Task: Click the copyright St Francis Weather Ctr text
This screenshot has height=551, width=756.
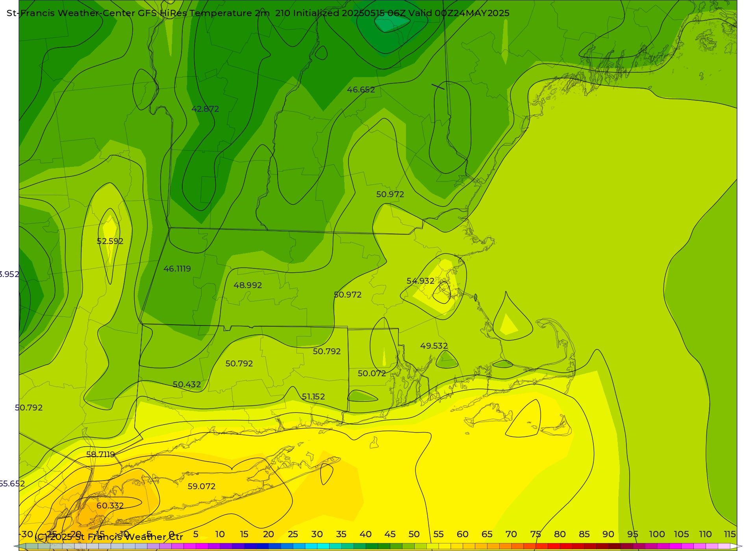Action: pos(109,537)
